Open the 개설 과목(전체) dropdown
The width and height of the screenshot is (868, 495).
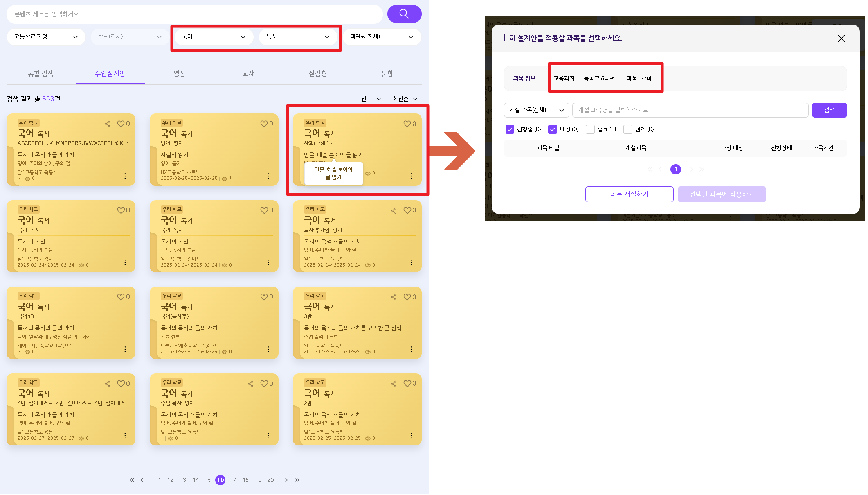[536, 110]
